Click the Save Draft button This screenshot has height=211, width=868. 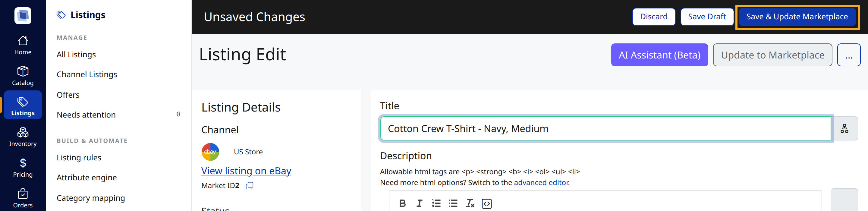(707, 17)
